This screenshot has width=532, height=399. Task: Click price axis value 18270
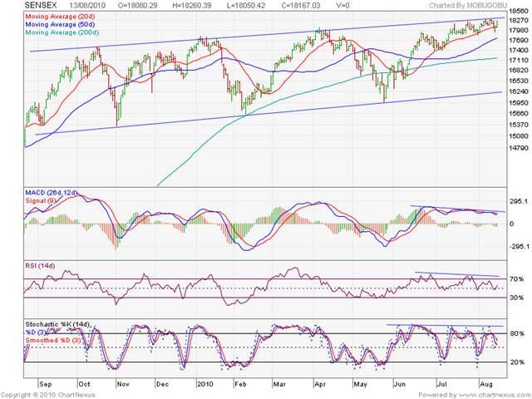pyautogui.click(x=518, y=20)
